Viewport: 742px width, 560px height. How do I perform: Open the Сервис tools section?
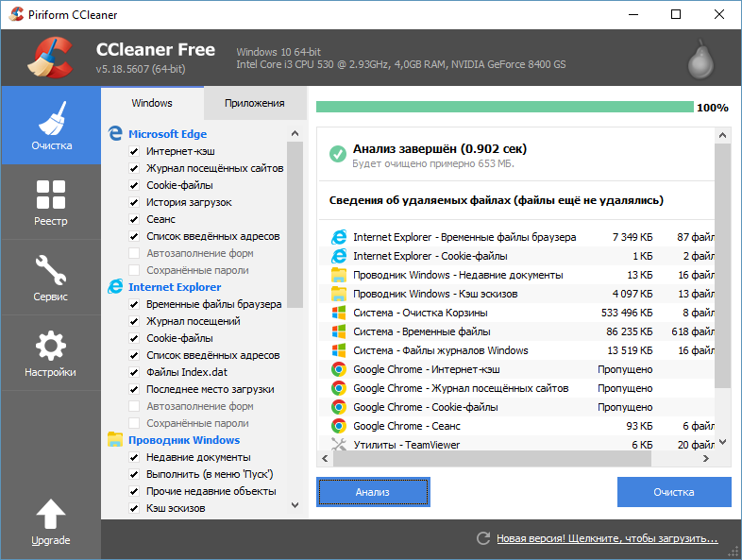[x=51, y=278]
